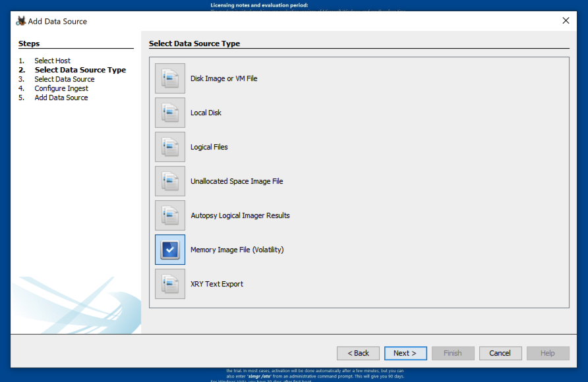Choose the Local Disk icon button
This screenshot has height=382, width=588.
[170, 113]
